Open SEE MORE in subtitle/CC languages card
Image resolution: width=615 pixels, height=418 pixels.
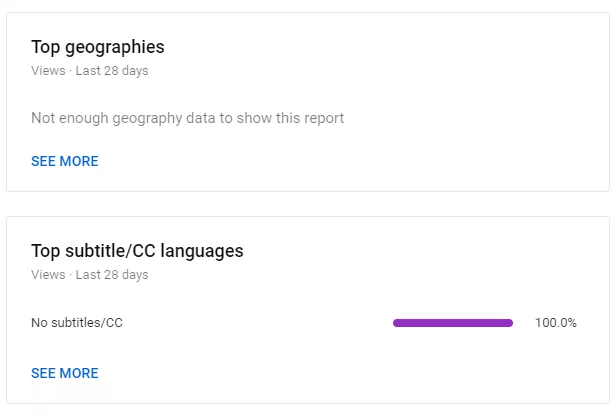click(65, 373)
